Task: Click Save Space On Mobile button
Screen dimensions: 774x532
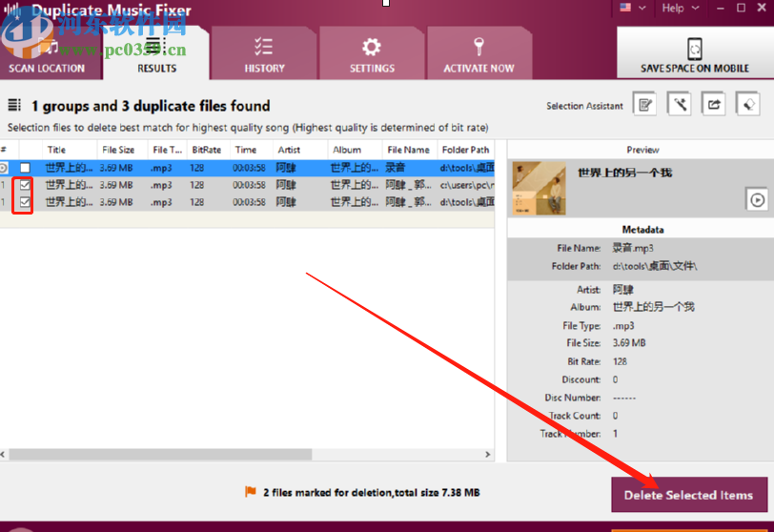Action: click(x=695, y=53)
